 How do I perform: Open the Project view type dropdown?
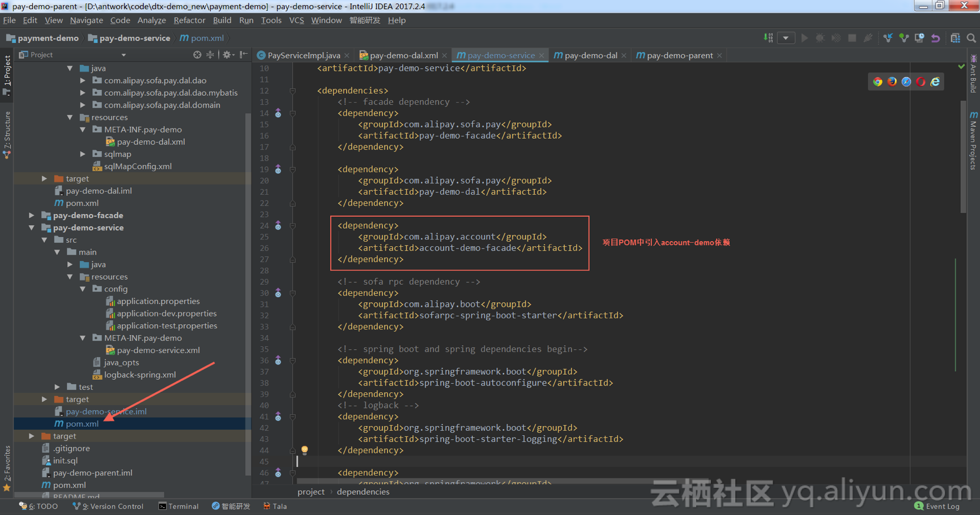point(123,55)
